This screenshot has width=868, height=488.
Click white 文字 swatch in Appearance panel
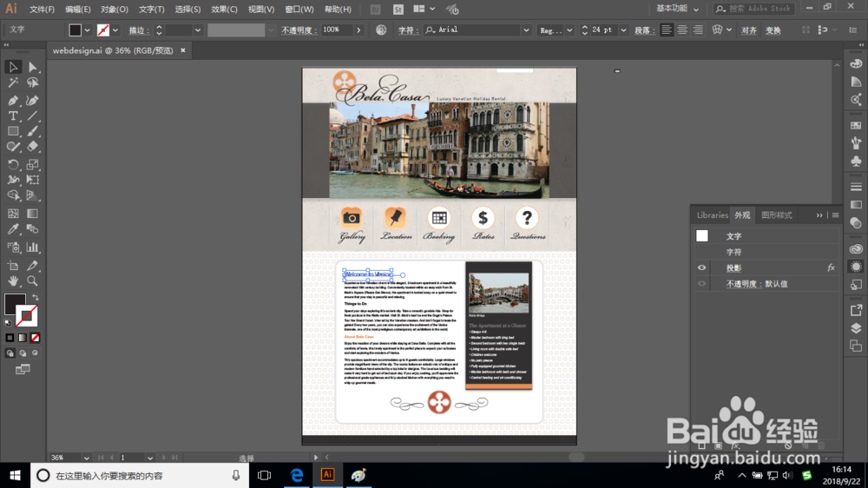point(702,236)
